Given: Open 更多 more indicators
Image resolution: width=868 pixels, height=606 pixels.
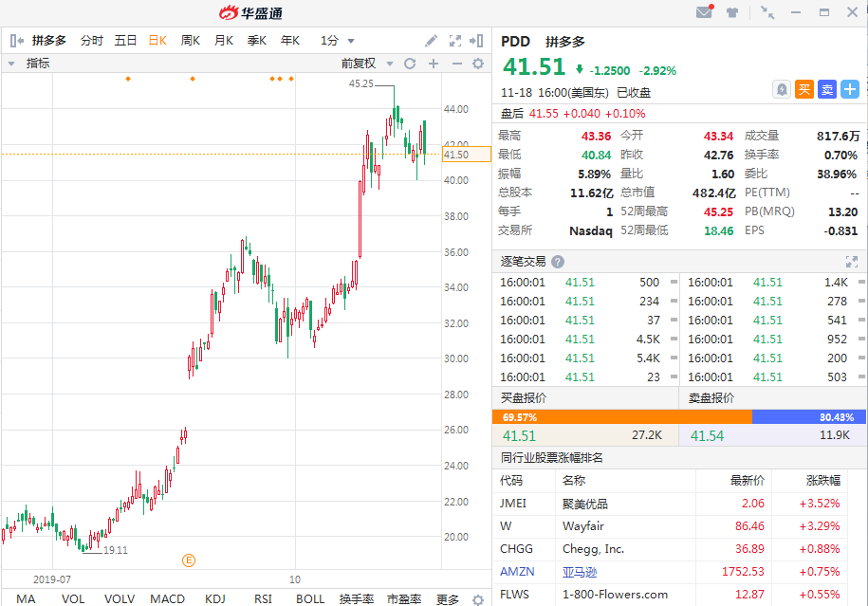Looking at the screenshot, I should click(448, 599).
